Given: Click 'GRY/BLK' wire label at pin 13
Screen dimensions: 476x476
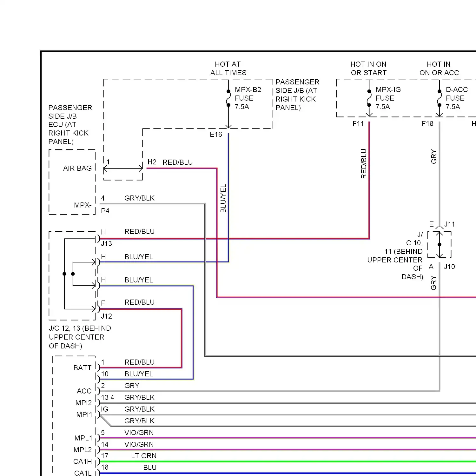Looking at the screenshot, I should [x=139, y=397].
